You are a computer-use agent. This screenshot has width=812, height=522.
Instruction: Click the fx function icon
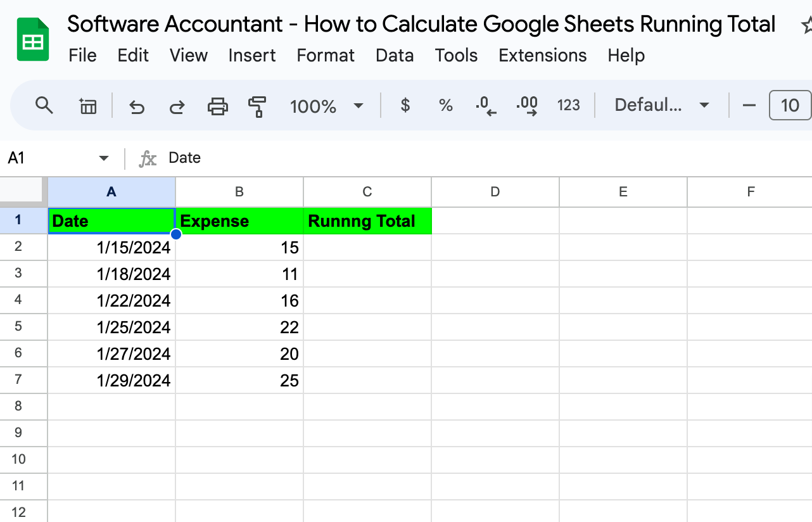148,158
